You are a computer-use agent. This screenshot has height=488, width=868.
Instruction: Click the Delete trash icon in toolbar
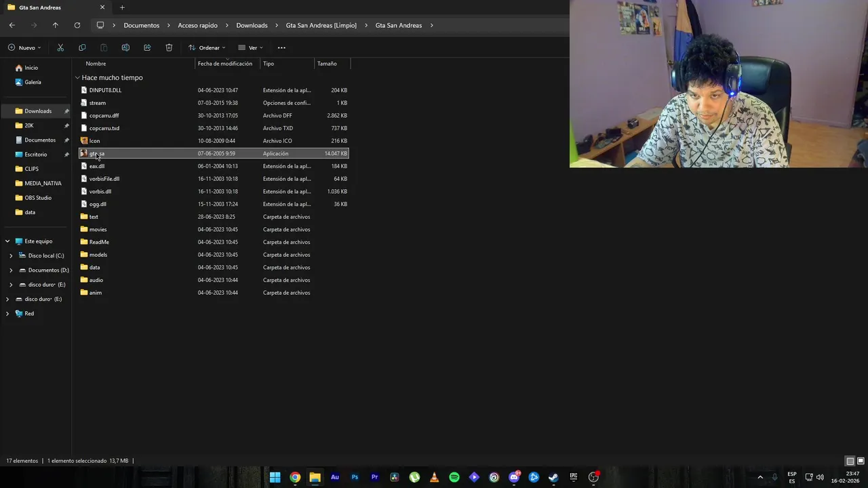click(169, 47)
